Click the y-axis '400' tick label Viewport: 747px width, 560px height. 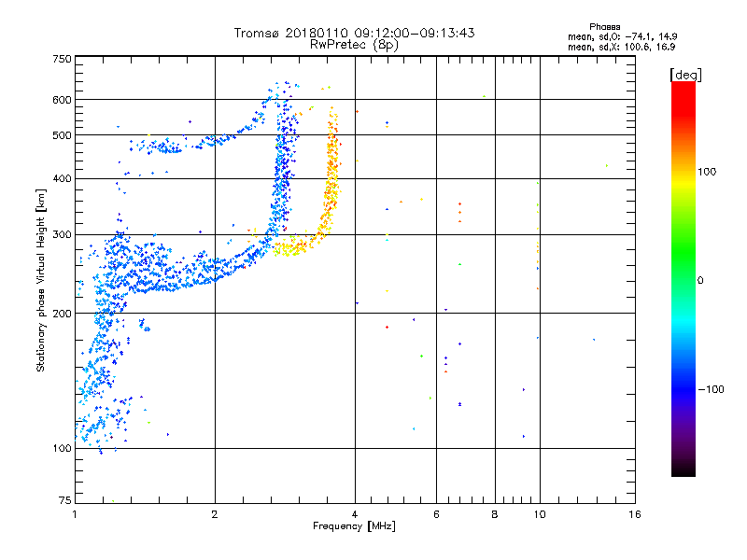pyautogui.click(x=62, y=178)
